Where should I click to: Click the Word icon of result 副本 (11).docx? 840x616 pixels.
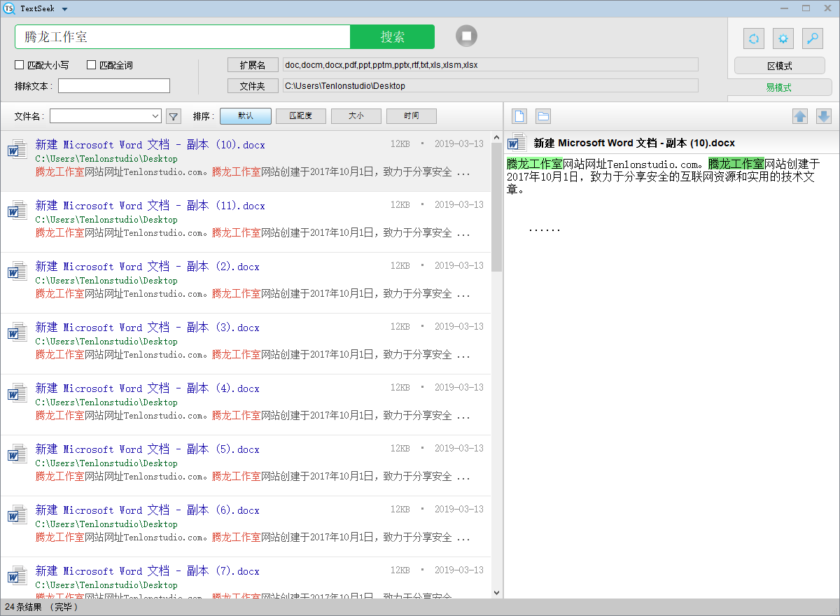(17, 210)
